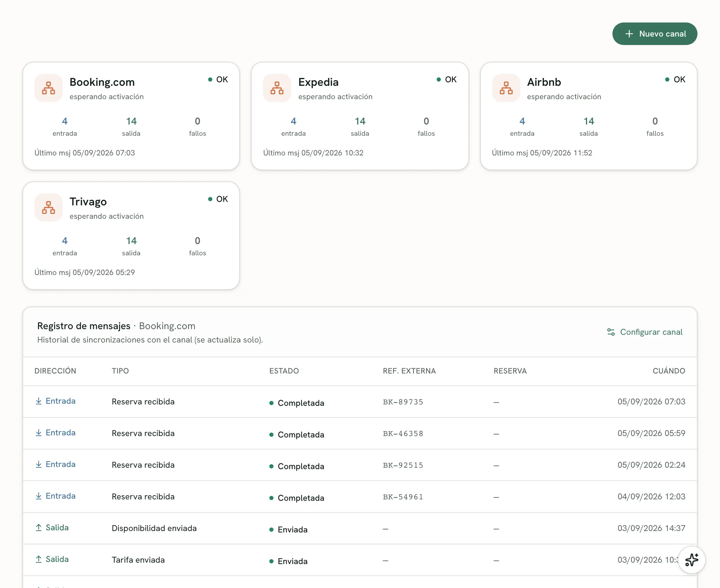Click the green OK status dot on Airbnb
This screenshot has height=588, width=720.
667,79
